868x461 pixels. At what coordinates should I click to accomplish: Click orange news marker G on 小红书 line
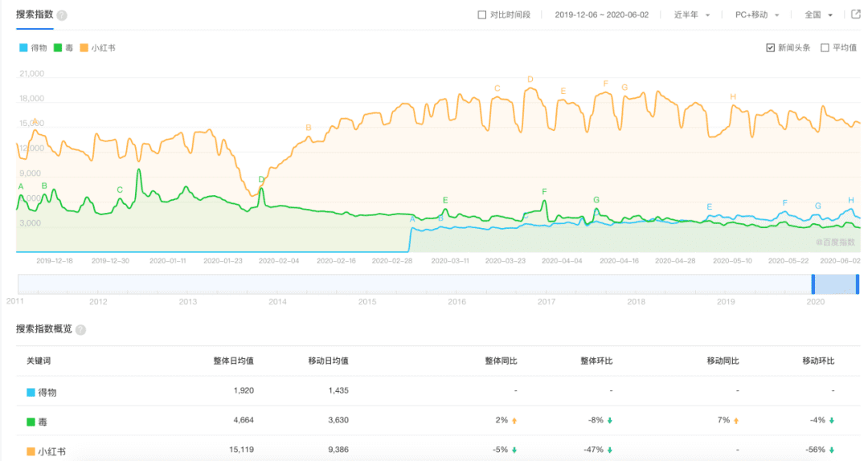point(624,88)
